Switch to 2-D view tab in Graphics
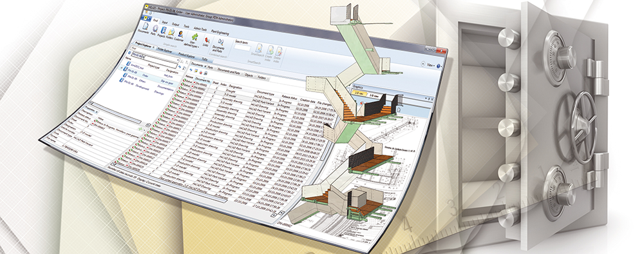Image resolution: width=644 pixels, height=254 pixels. (359, 93)
